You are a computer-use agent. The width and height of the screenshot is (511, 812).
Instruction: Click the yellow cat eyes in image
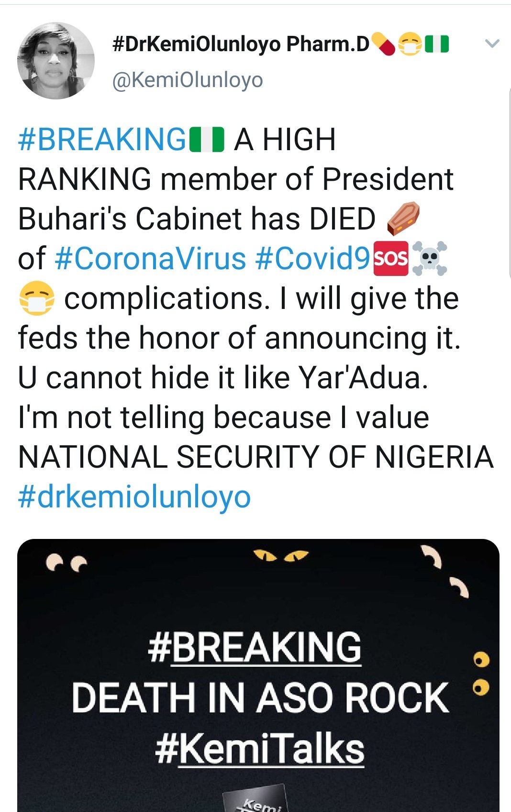click(x=281, y=556)
